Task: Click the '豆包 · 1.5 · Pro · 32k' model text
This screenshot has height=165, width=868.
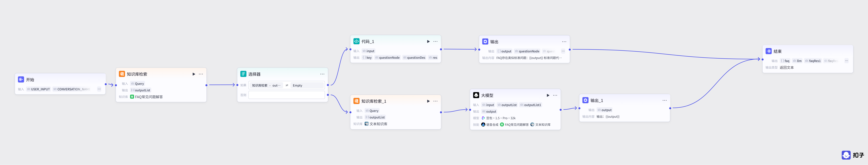Action: tap(501, 118)
